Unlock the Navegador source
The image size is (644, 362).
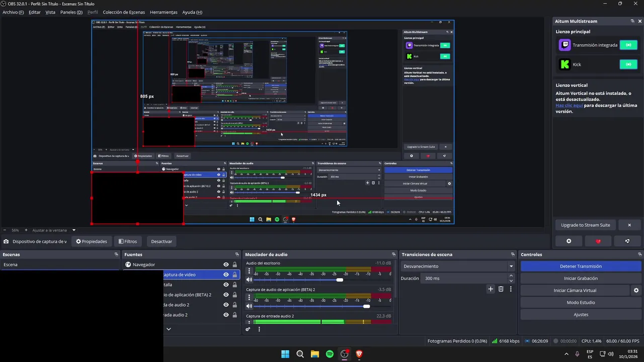point(234,264)
